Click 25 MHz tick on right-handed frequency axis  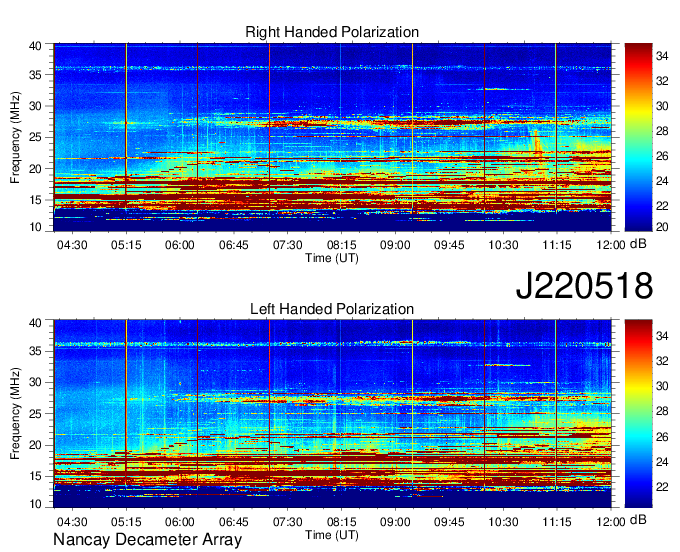[x=35, y=137]
